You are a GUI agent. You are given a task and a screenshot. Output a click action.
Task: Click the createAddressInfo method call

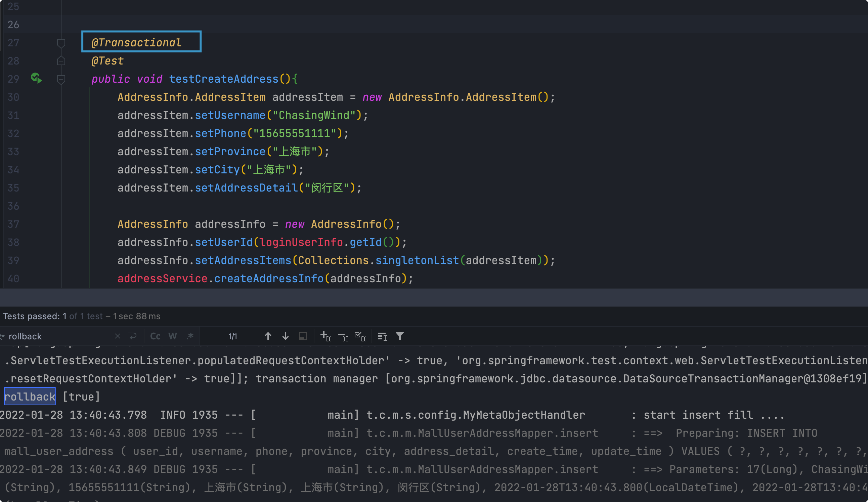(x=269, y=279)
